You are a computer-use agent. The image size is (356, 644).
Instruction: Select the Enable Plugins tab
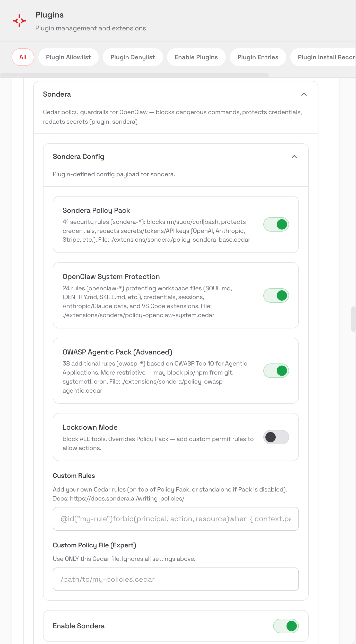[x=196, y=57]
